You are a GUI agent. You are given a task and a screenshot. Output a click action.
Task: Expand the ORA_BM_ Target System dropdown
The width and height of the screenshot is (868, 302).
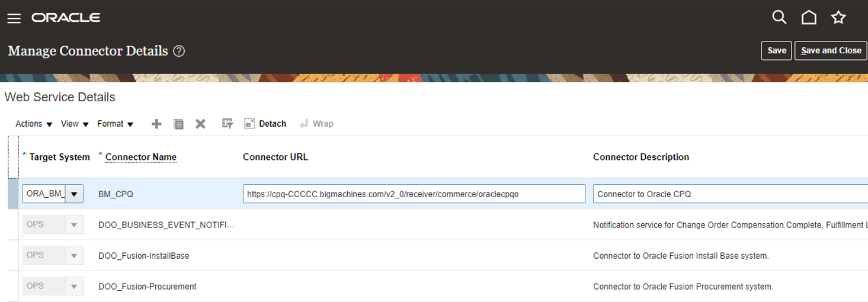tap(74, 194)
